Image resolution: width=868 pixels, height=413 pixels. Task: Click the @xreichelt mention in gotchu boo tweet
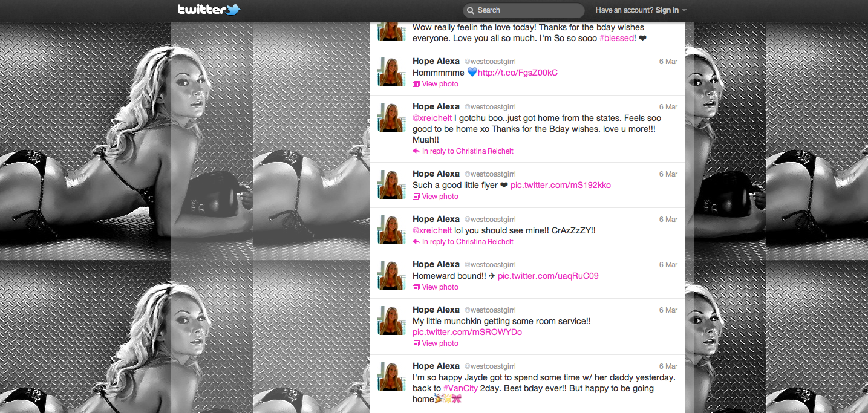432,118
